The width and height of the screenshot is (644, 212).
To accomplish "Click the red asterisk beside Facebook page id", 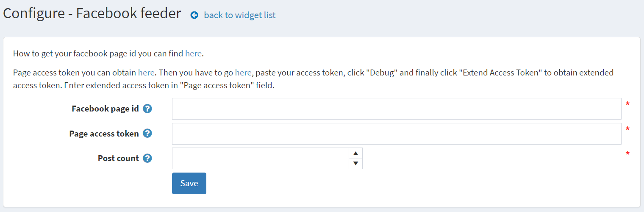I will tap(627, 104).
